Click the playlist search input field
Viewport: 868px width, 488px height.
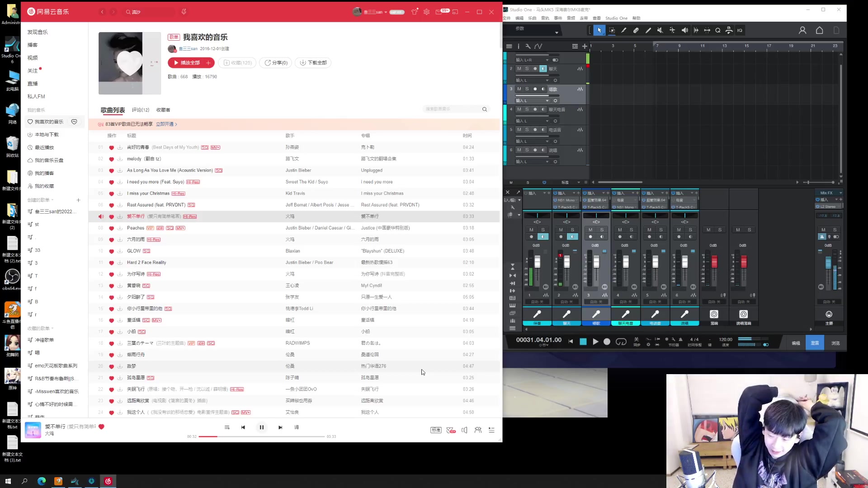(x=453, y=109)
